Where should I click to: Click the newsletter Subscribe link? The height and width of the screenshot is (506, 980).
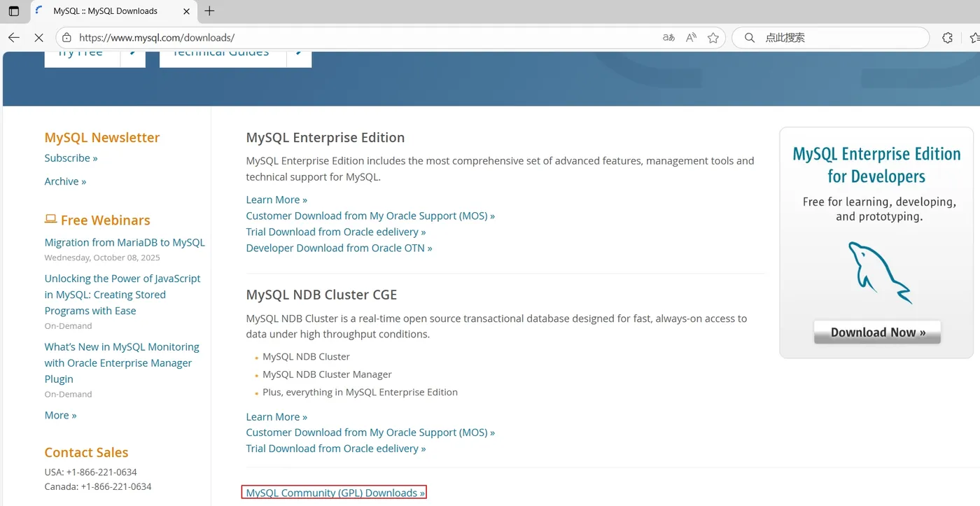[71, 158]
